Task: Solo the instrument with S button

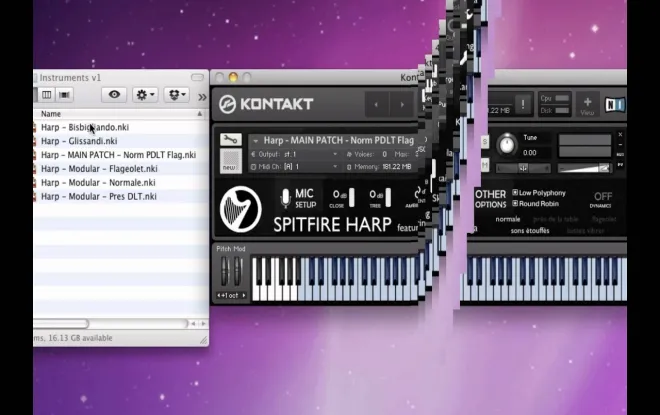Action: (x=485, y=142)
